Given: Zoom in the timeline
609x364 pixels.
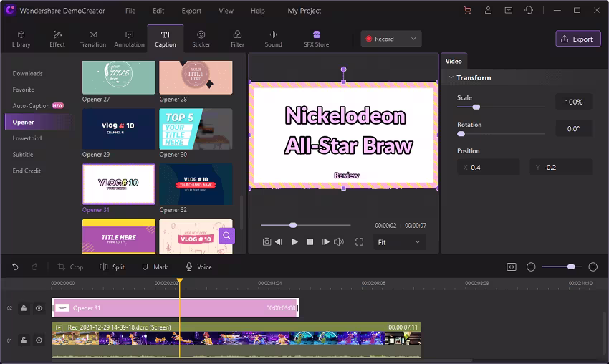Looking at the screenshot, I should pos(593,267).
